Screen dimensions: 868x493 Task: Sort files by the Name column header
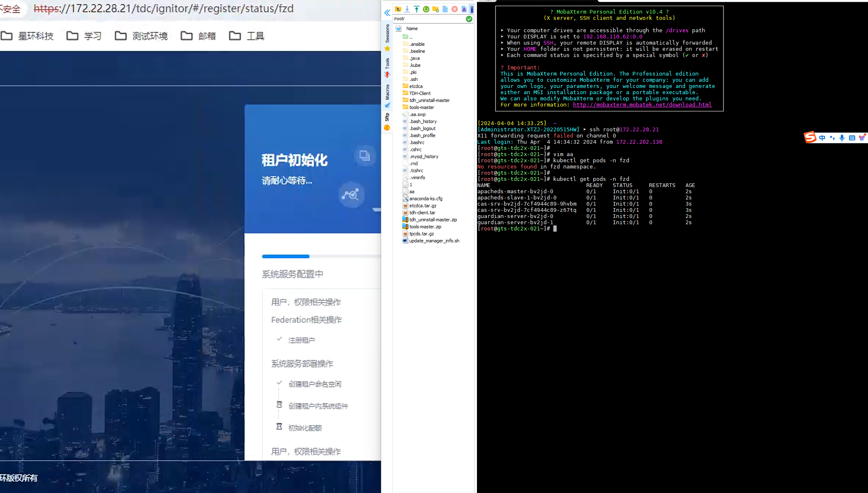point(412,28)
